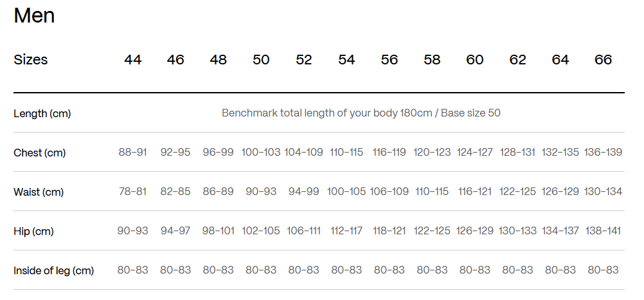644x300 pixels.
Task: Click the Hip (cm) row label
Action: [33, 232]
